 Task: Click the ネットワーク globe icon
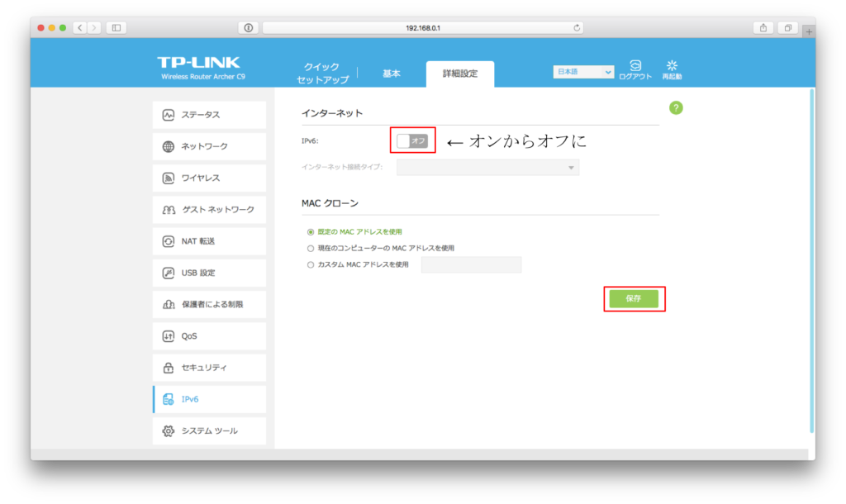click(x=169, y=147)
